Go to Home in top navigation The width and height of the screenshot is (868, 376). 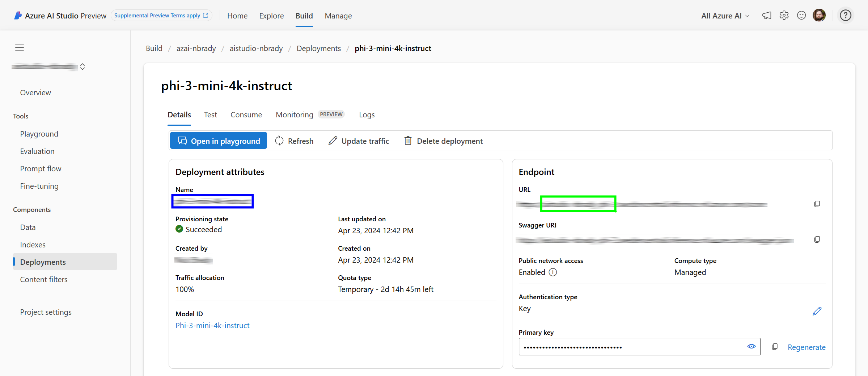point(237,16)
